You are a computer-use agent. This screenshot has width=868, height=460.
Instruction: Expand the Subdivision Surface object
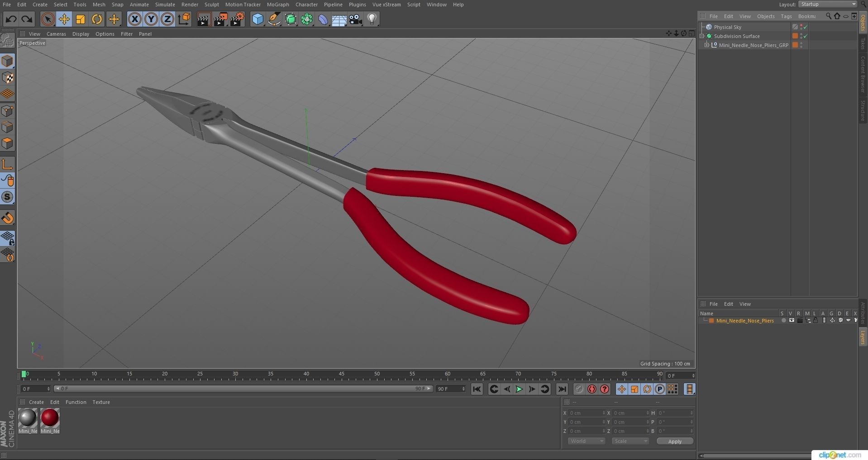[x=702, y=36]
